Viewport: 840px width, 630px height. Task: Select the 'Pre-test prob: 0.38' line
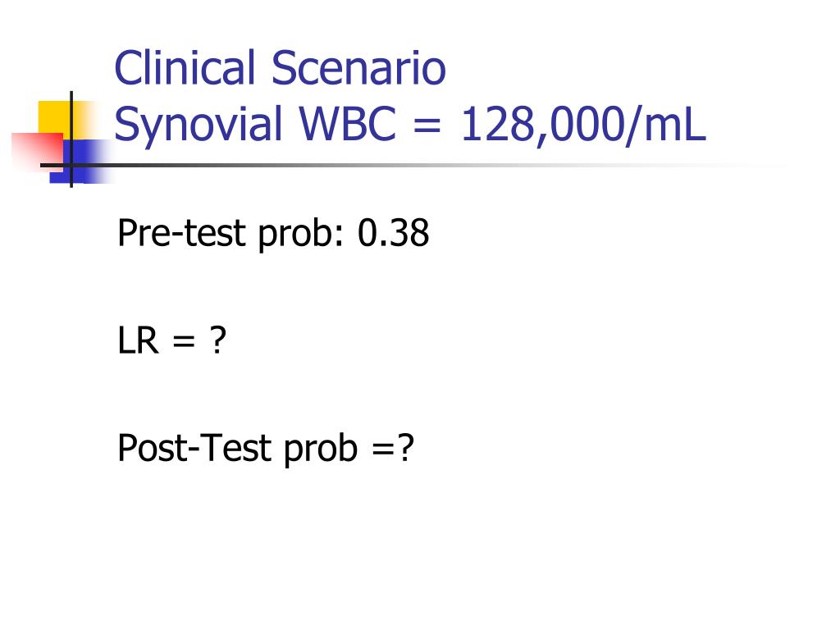(x=272, y=234)
